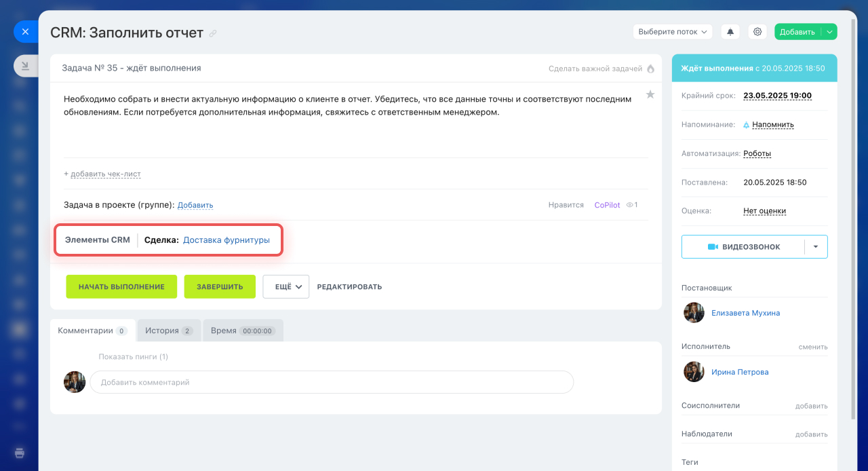868x471 pixels.
Task: Open the 'Выберите поток' dropdown
Action: click(x=673, y=32)
